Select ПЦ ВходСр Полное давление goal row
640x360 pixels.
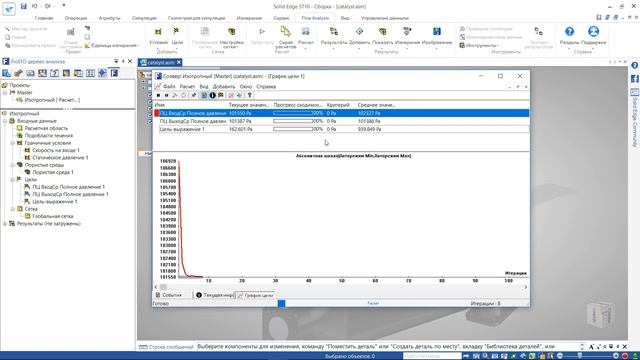click(341, 113)
